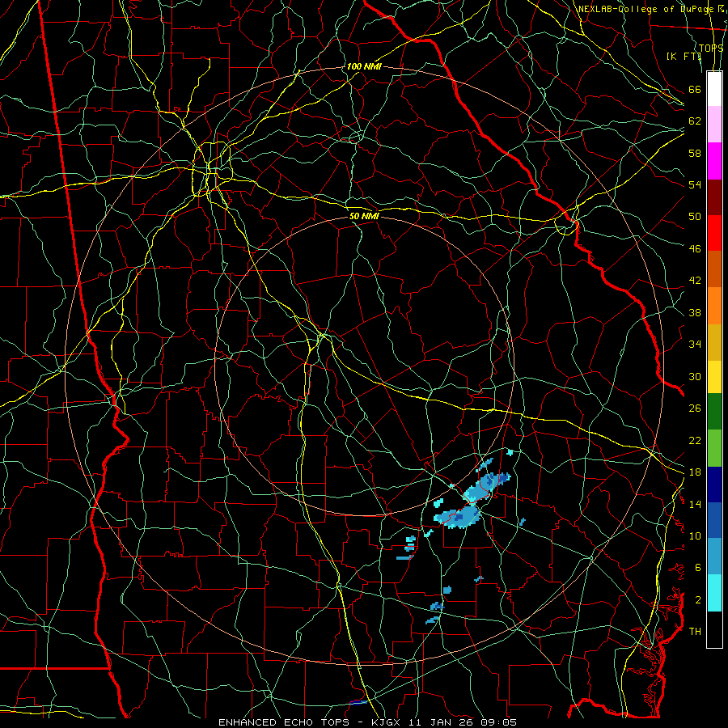Select the dark red legend swatch
Screen dimensions: 728x728
[x=714, y=197]
